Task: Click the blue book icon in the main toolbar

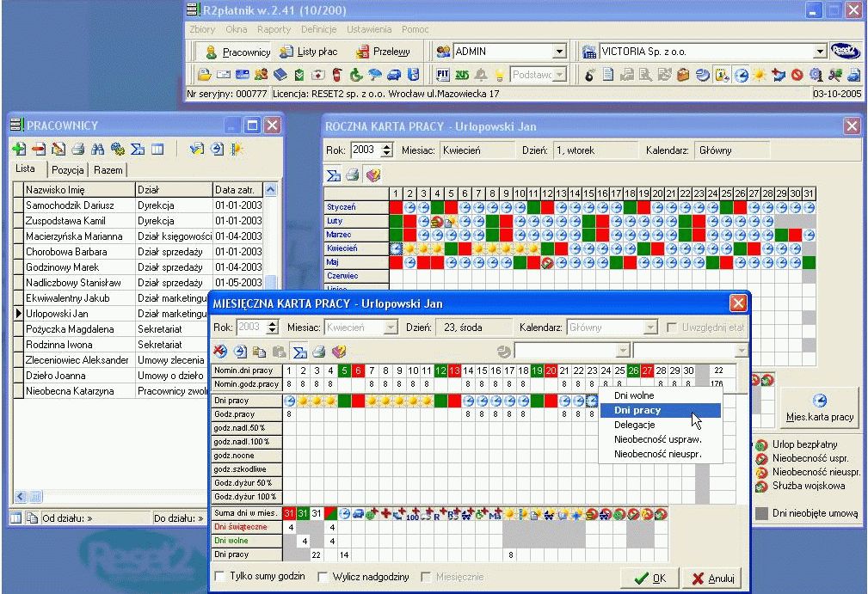Action: coord(280,74)
